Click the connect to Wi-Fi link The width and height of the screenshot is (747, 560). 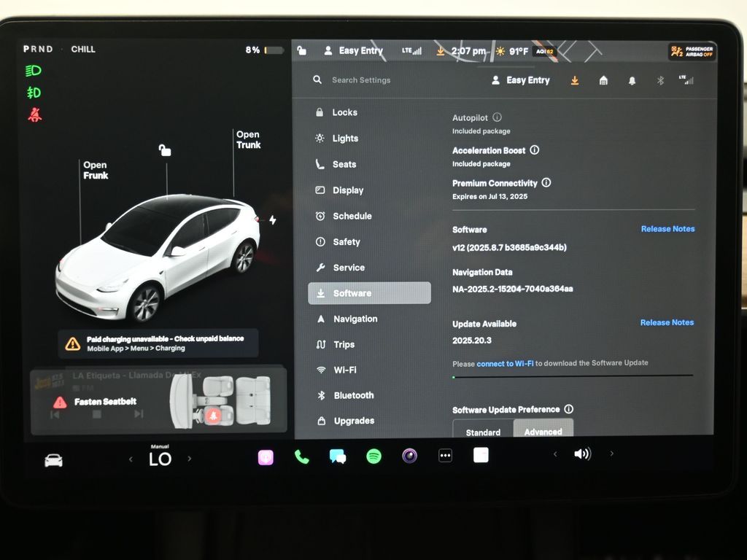pos(505,363)
